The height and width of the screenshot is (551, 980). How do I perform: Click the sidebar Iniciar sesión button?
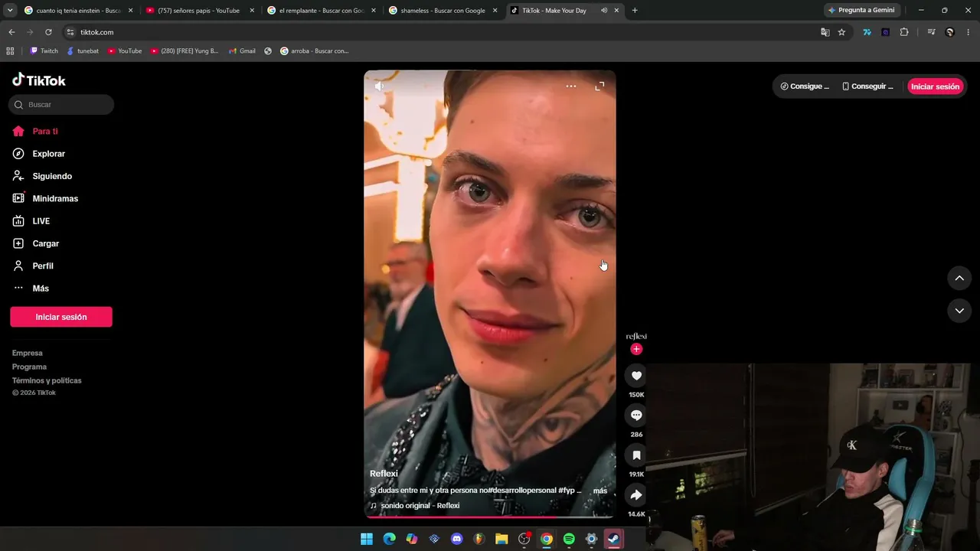(x=61, y=317)
